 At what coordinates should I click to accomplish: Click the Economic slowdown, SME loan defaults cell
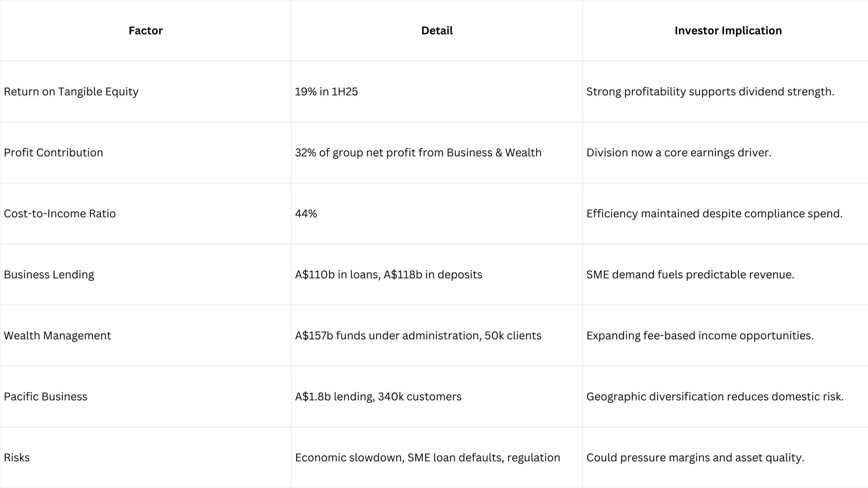[427, 457]
